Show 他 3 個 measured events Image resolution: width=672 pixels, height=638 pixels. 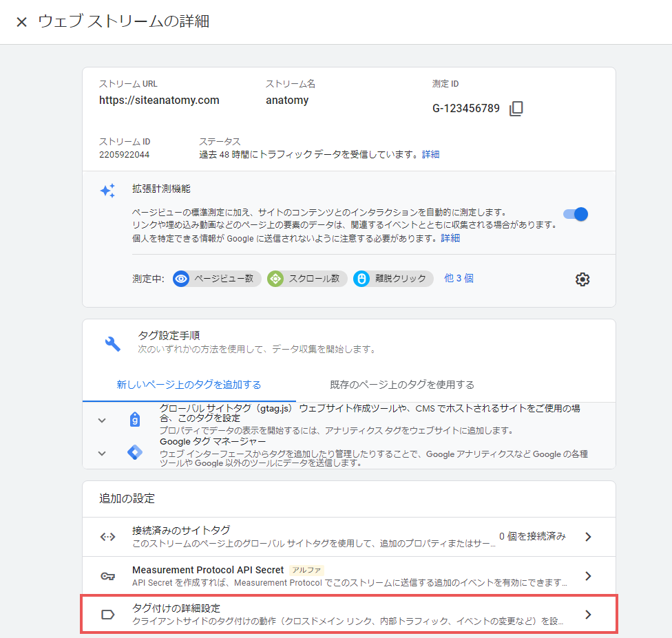pos(459,279)
